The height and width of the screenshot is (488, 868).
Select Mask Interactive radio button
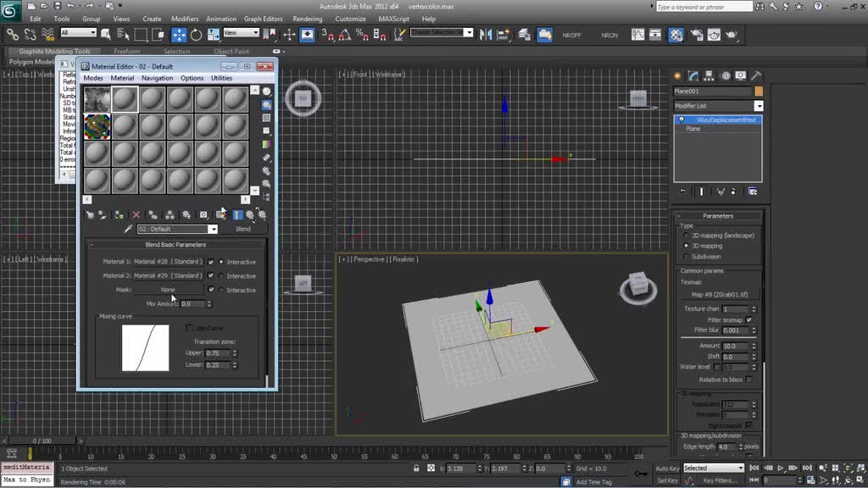tap(221, 290)
